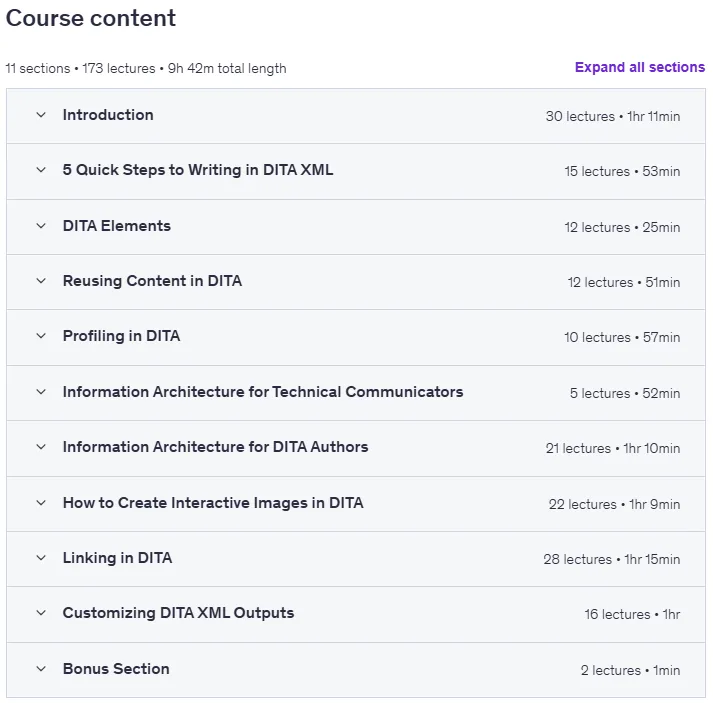Expand the Introduction section chevron

tap(41, 115)
